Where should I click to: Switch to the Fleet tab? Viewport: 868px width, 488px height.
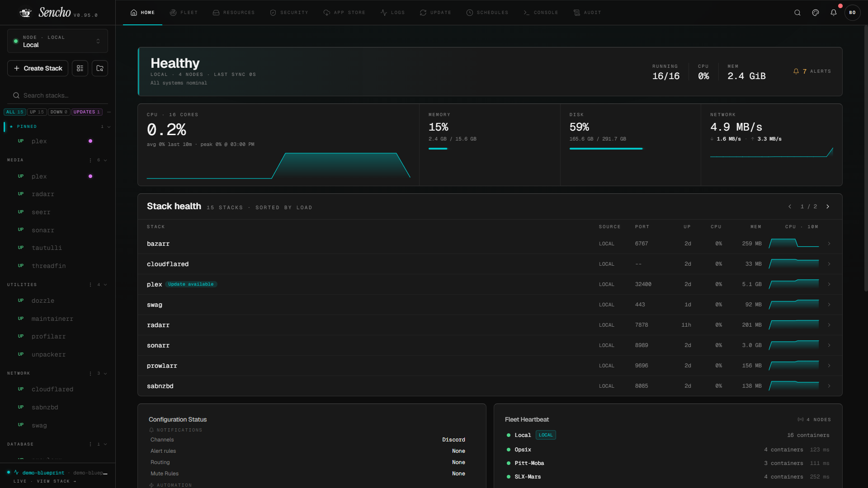184,13
